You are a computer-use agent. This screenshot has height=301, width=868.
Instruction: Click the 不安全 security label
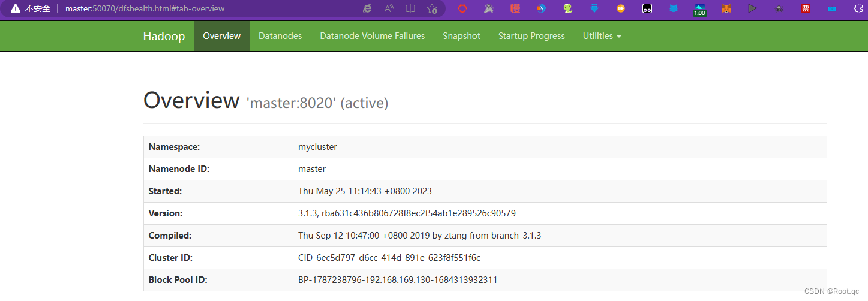coord(37,9)
